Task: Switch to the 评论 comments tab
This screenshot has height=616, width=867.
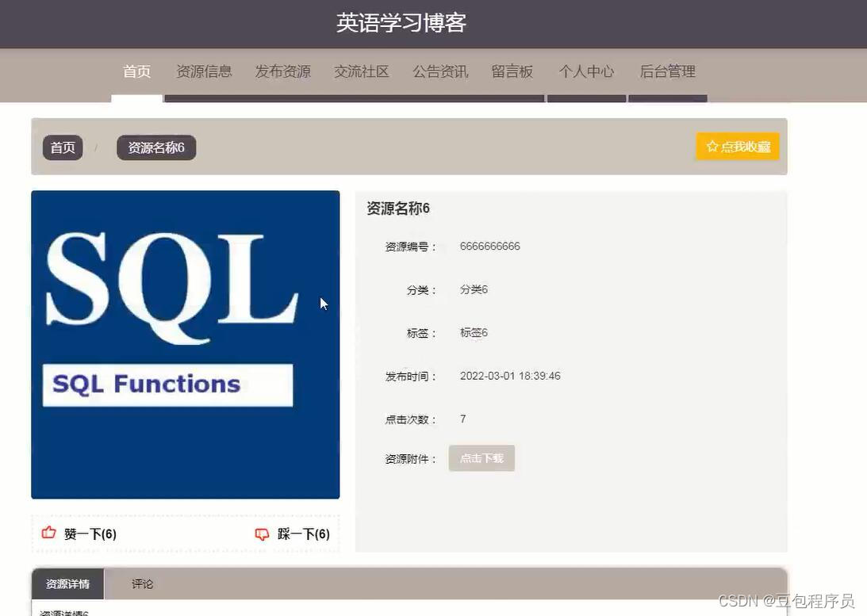Action: point(142,583)
